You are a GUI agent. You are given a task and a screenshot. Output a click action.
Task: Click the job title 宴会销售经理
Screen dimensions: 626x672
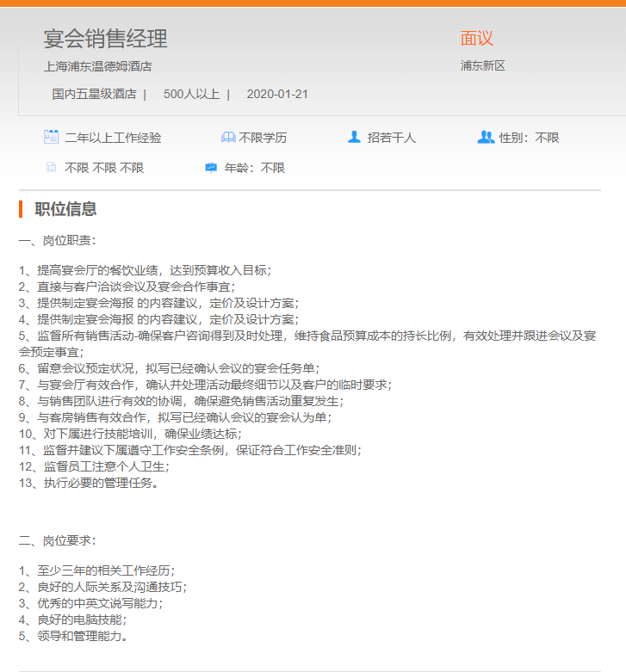[105, 39]
